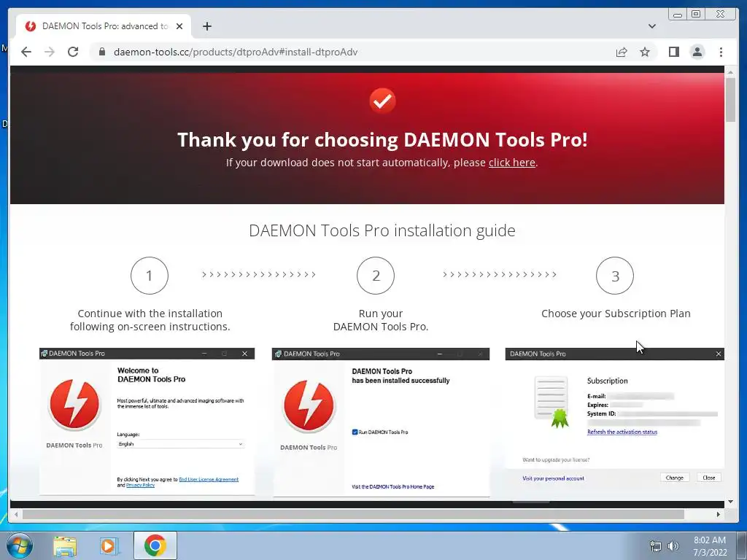747x560 pixels.
Task: Click the 'Thank you for choosing DAEMON Tools Pro!' heading
Action: [x=382, y=139]
